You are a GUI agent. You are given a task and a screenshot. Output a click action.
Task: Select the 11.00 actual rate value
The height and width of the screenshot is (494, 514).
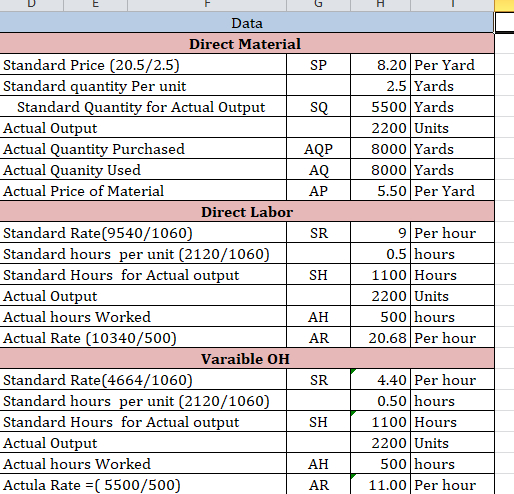coord(381,485)
